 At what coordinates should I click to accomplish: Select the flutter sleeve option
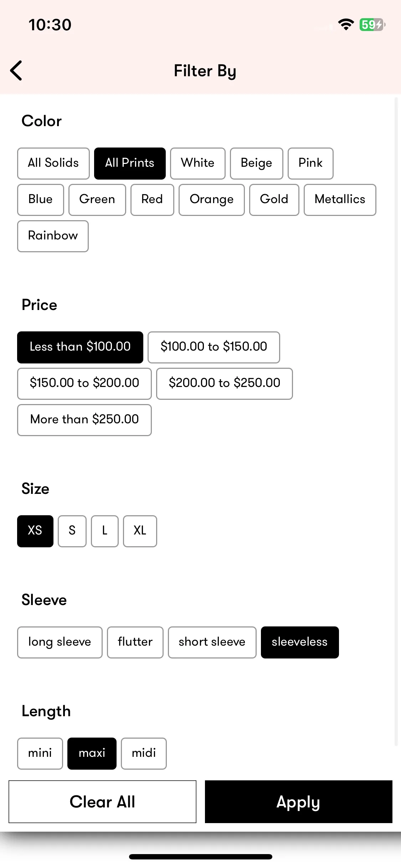pos(135,642)
